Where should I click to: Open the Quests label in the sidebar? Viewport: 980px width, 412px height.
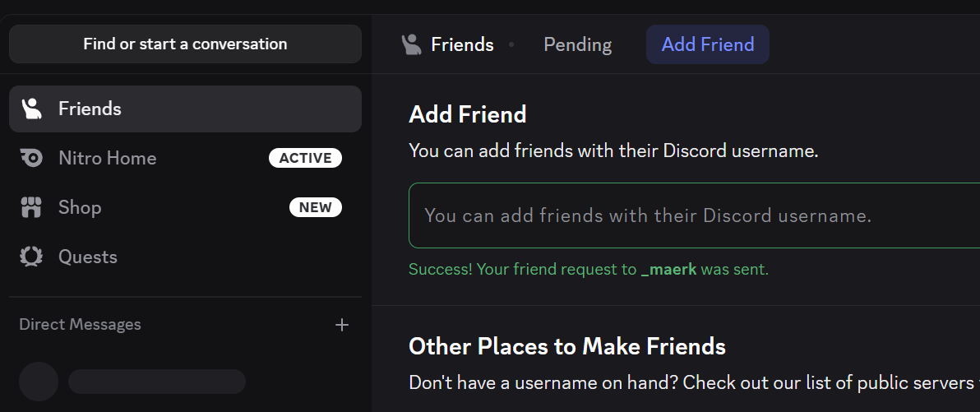click(x=88, y=257)
